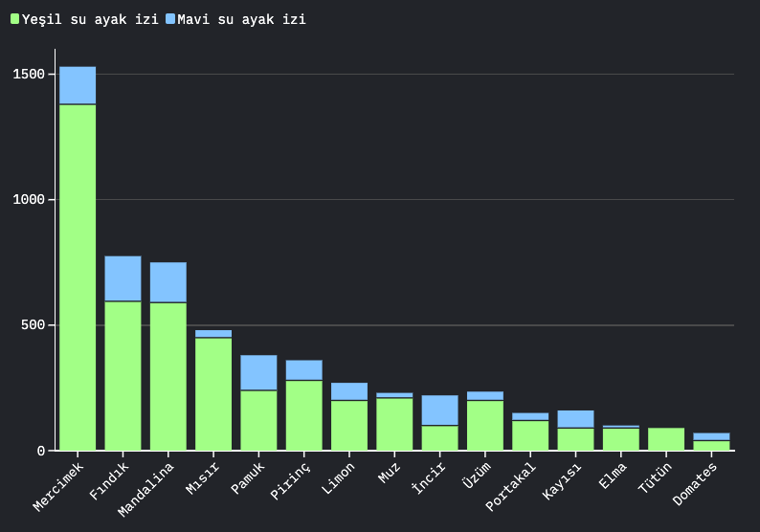Screen dimensions: 760x532
Task: Click the blue segment of Pamuk bar
Action: (x=258, y=372)
